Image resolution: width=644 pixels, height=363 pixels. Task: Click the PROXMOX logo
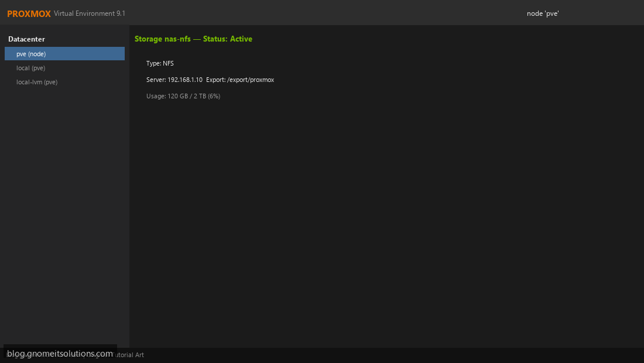(x=29, y=13)
